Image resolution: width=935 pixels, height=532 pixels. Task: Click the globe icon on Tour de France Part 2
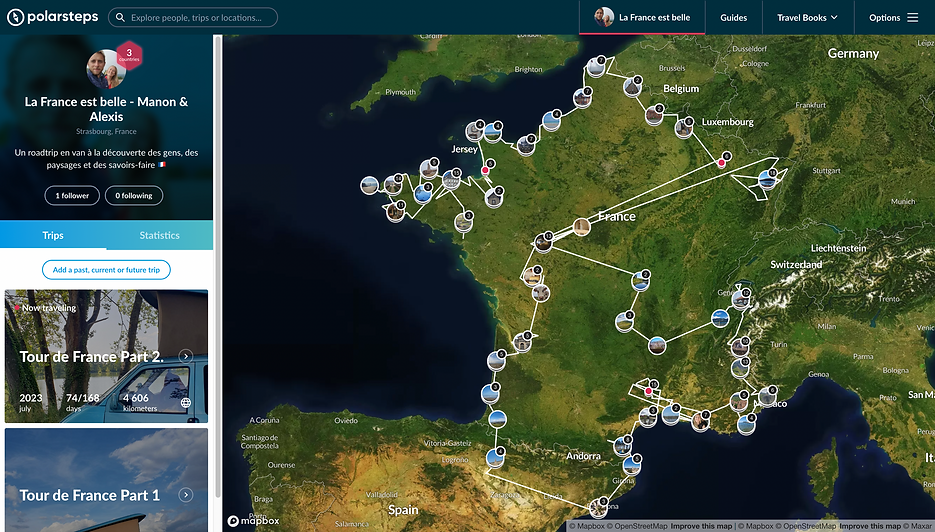[186, 403]
